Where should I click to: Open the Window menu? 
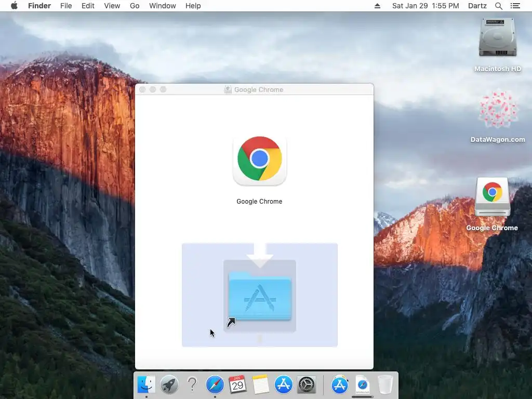163,6
